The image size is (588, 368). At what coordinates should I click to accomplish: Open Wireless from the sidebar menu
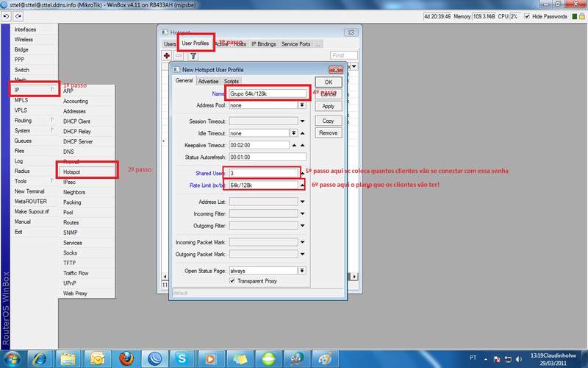pyautogui.click(x=35, y=40)
